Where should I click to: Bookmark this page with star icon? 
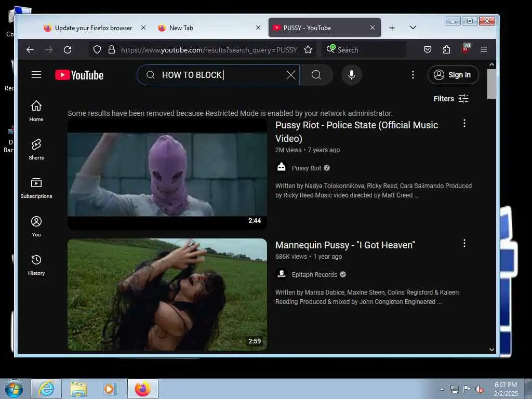(308, 50)
